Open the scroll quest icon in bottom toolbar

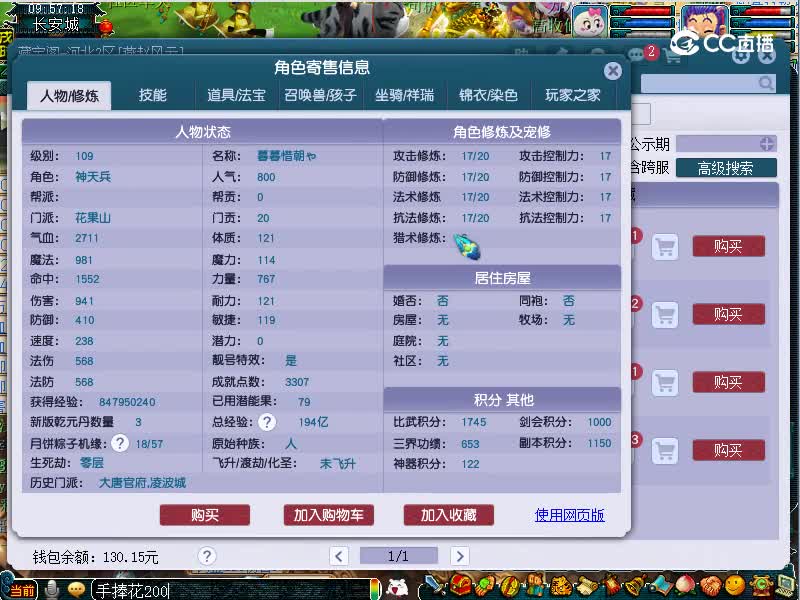pyautogui.click(x=588, y=586)
